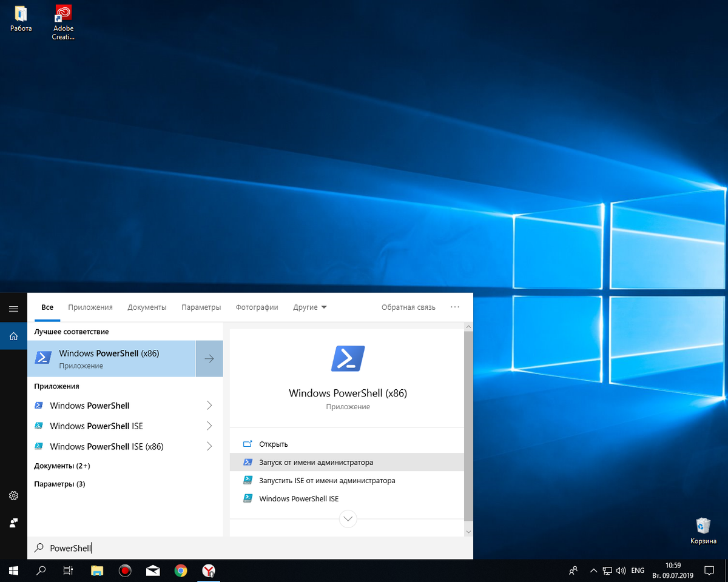728x582 pixels.
Task: Expand the PowerShell ISE (x86) chevron
Action: point(209,447)
